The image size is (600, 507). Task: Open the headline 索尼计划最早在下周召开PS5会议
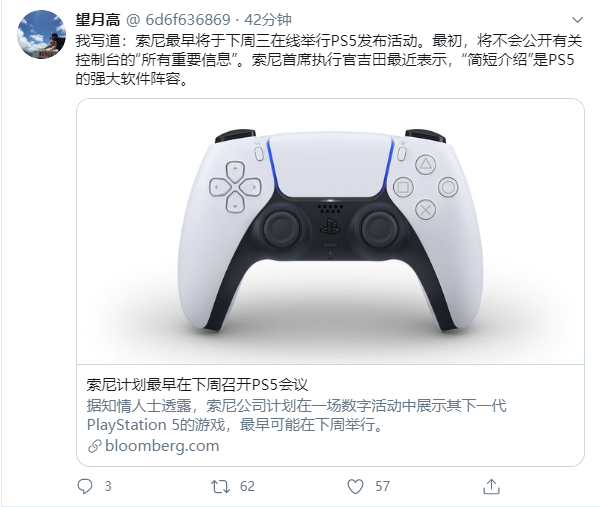click(197, 385)
